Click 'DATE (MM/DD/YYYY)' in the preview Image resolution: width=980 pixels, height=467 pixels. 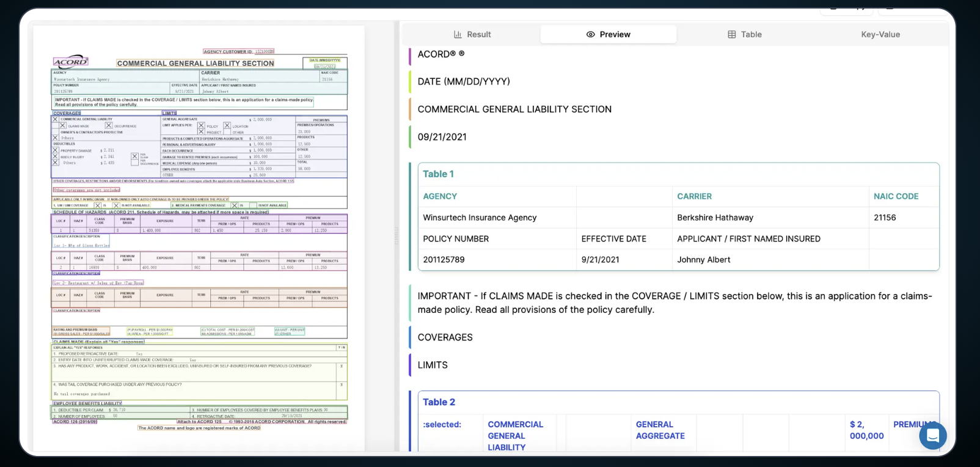coord(464,81)
